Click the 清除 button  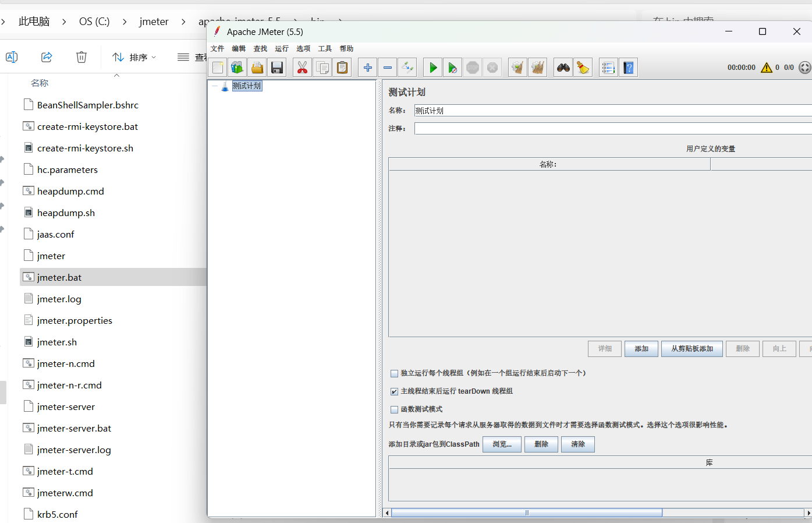[578, 444]
